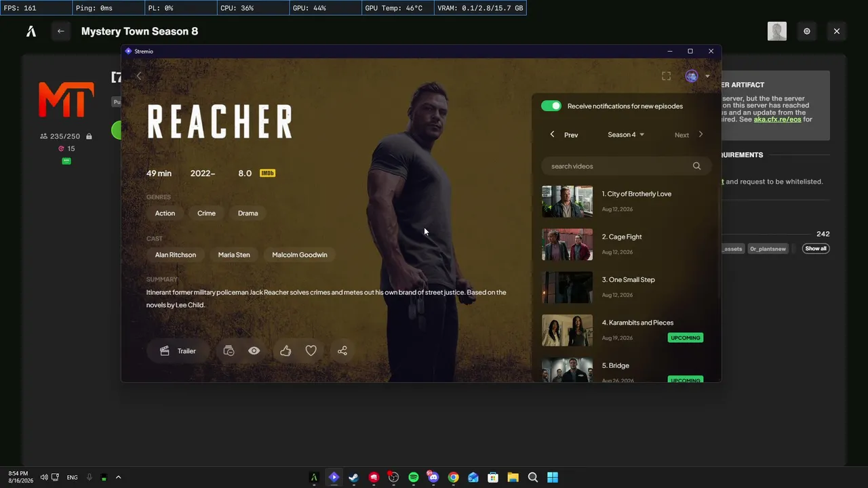
Task: Remove Reacher from library
Action: 229,351
